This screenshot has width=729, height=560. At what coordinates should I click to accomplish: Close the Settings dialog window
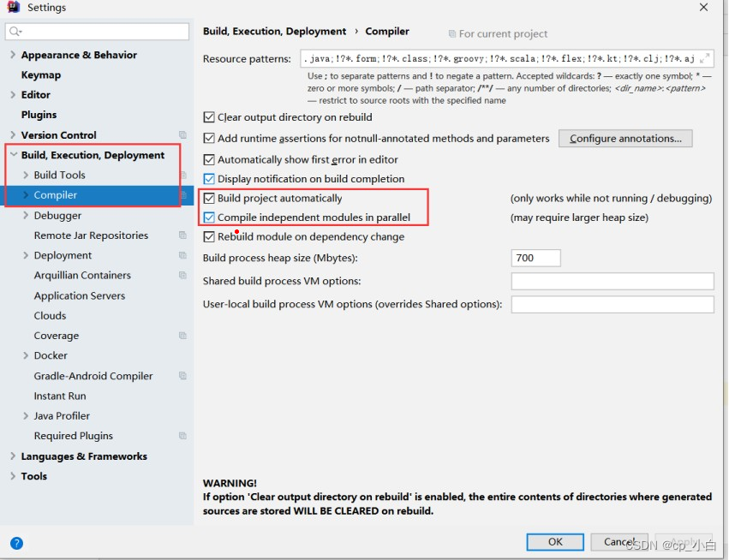coord(704,7)
